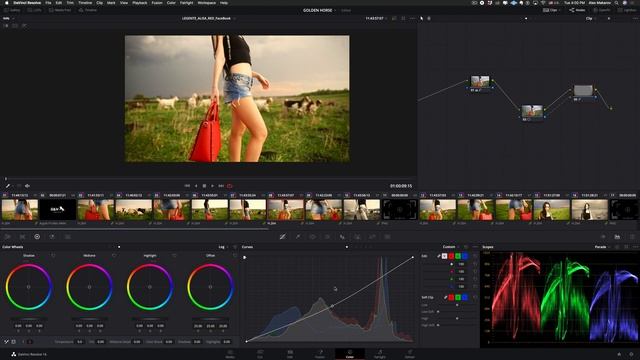Open the File menu
The height and width of the screenshot is (360, 640).
point(48,2)
